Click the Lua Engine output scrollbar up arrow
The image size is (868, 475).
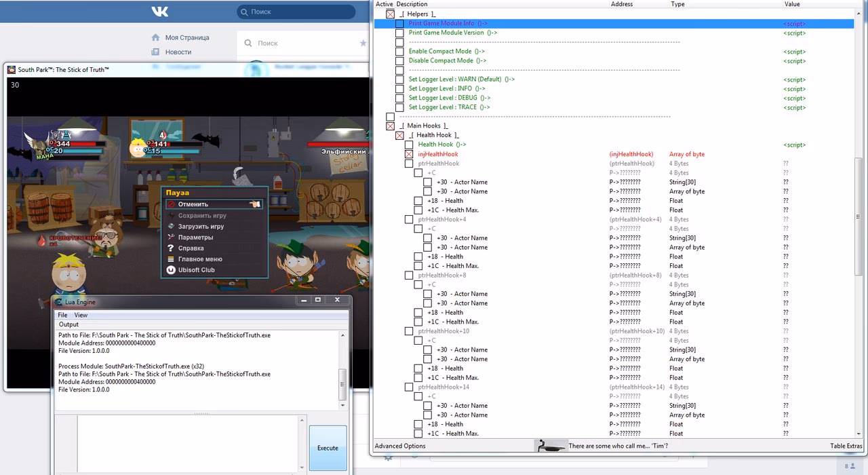(x=342, y=335)
